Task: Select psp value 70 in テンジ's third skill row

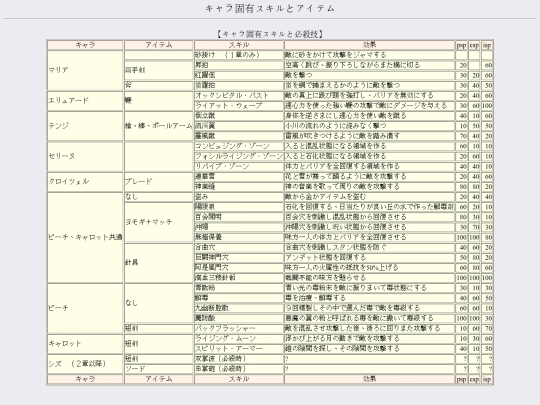Action: (461, 136)
